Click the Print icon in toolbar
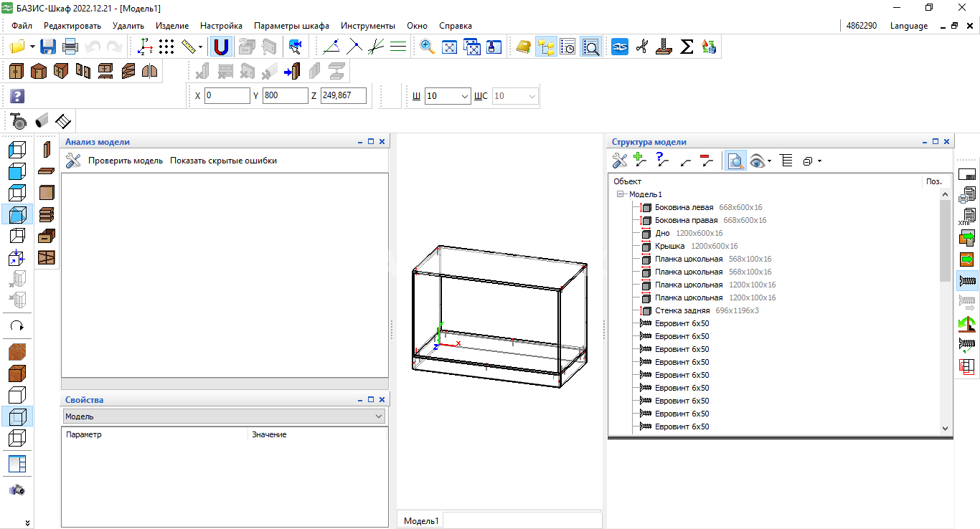Viewport: 980px width, 529px height. (70, 47)
